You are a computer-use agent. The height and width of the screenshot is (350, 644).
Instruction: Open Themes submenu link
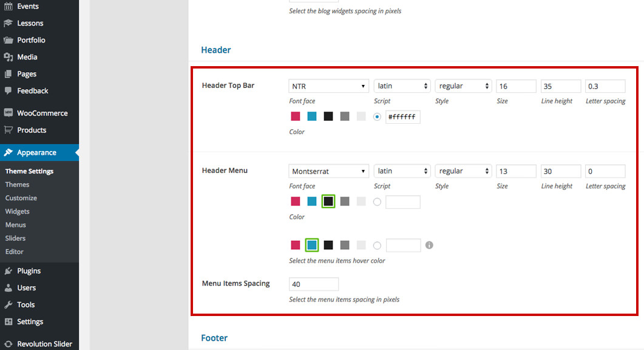click(x=17, y=184)
